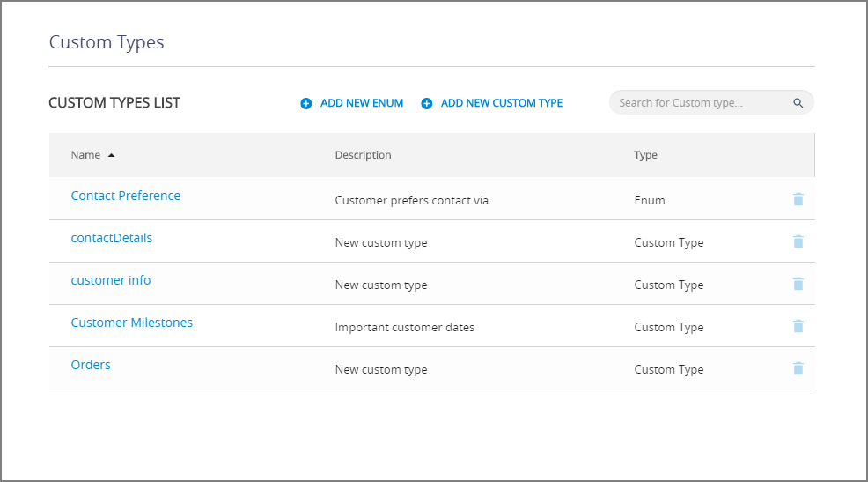Screen dimensions: 868x482
Task: Open the Contact Preference link
Action: (126, 196)
